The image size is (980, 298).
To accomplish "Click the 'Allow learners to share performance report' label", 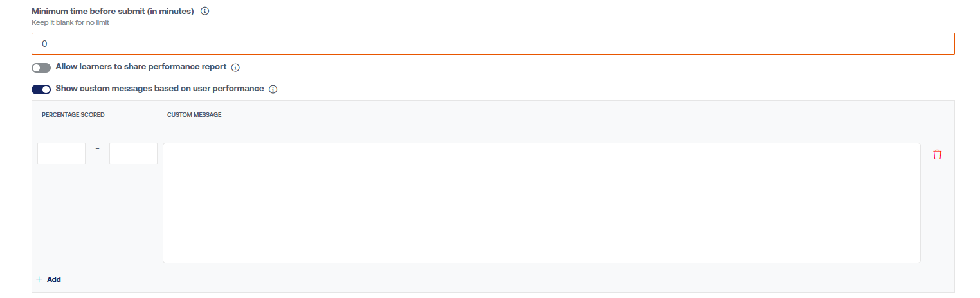I will 141,67.
